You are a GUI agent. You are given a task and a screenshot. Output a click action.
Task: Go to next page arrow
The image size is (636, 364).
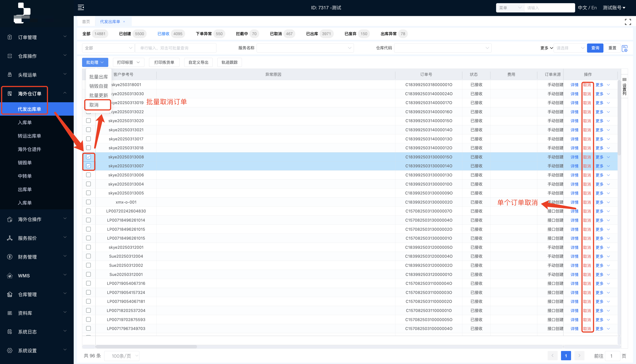[579, 355]
